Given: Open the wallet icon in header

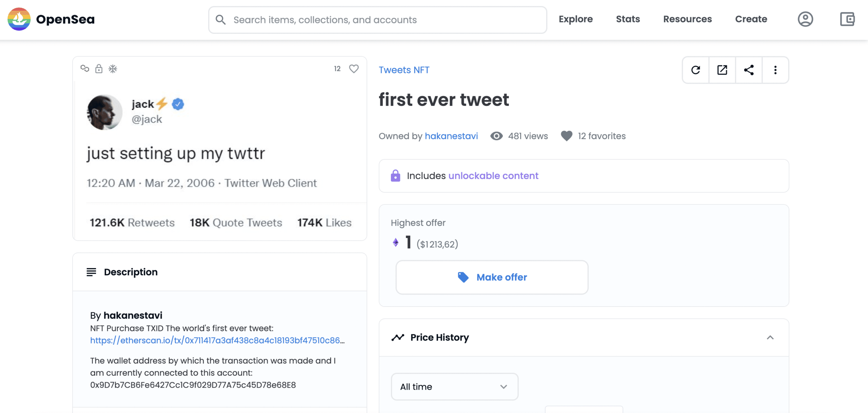Looking at the screenshot, I should pyautogui.click(x=847, y=19).
